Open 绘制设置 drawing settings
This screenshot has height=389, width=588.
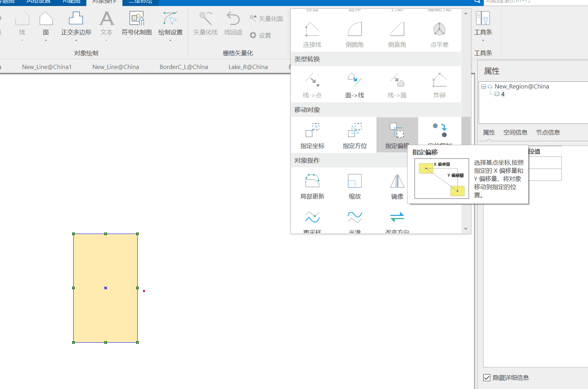pyautogui.click(x=170, y=23)
